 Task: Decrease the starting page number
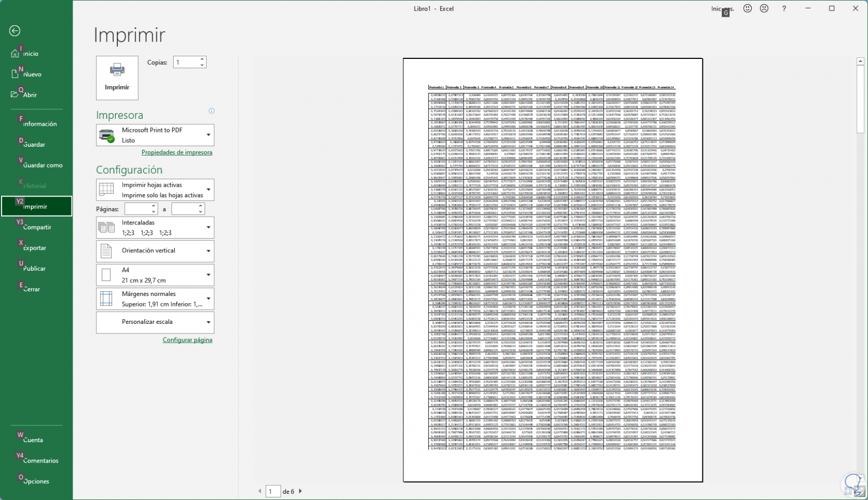pyautogui.click(x=154, y=212)
